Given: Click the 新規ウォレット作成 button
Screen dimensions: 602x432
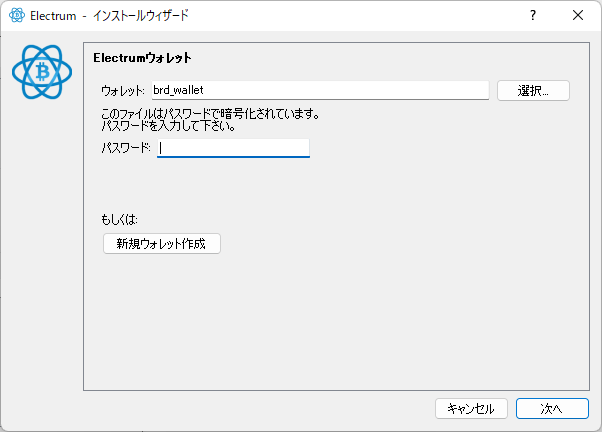Looking at the screenshot, I should [161, 244].
